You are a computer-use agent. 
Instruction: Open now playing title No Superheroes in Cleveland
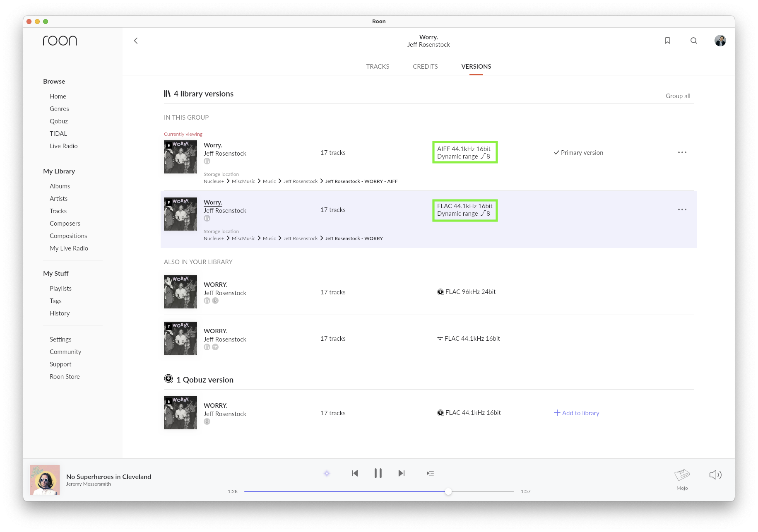pyautogui.click(x=108, y=477)
